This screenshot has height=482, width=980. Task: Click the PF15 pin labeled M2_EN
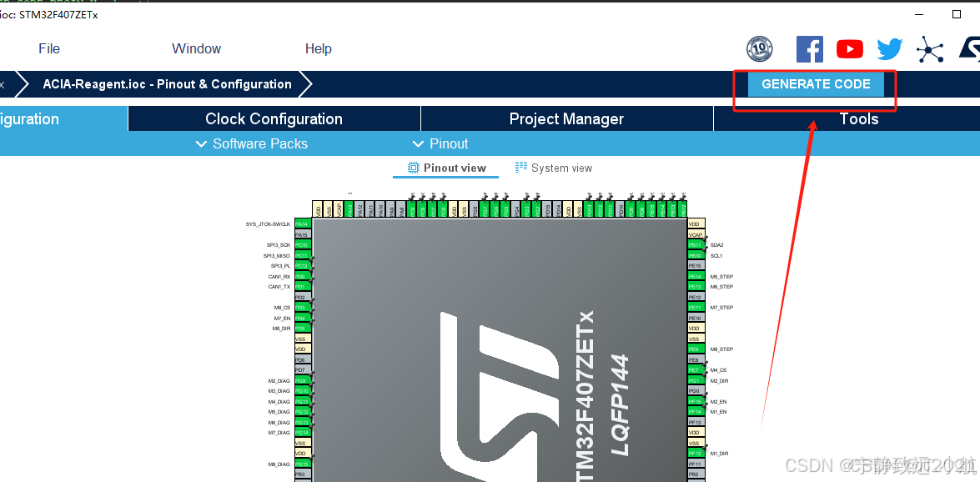pyautogui.click(x=696, y=401)
